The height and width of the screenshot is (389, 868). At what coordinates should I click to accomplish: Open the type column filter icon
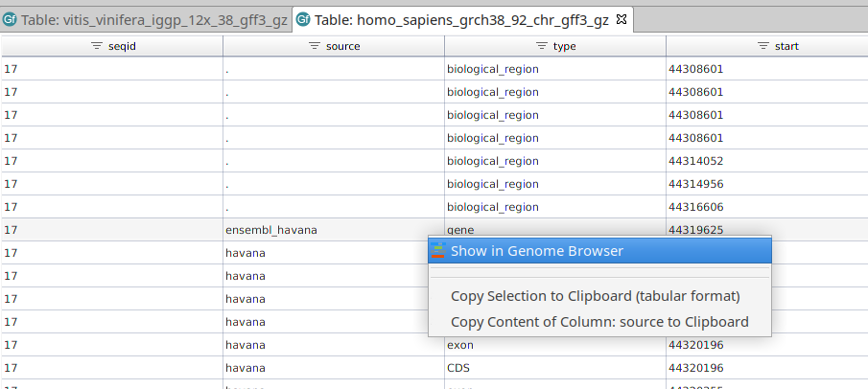point(541,46)
